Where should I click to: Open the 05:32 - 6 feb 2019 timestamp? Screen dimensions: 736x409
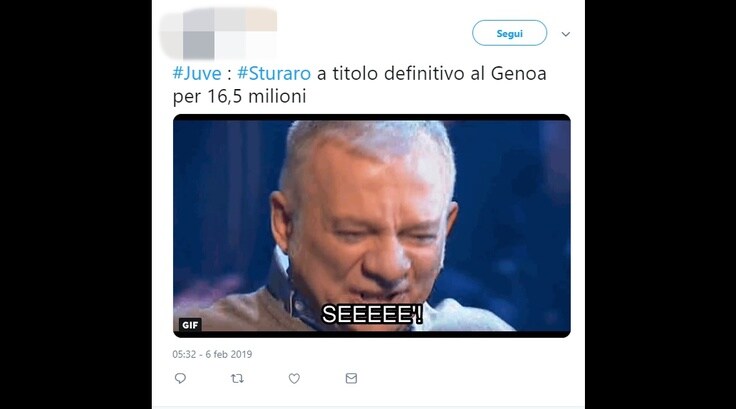[x=212, y=355]
